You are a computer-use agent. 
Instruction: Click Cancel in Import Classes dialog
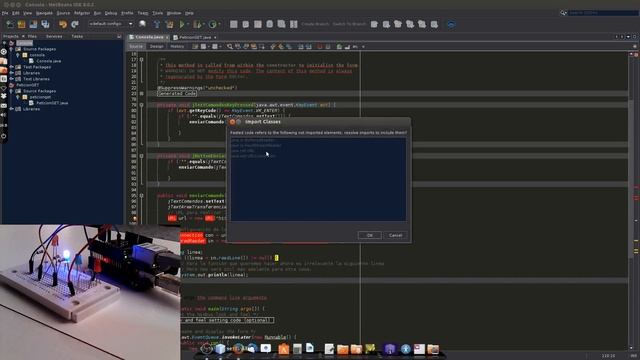[396, 235]
